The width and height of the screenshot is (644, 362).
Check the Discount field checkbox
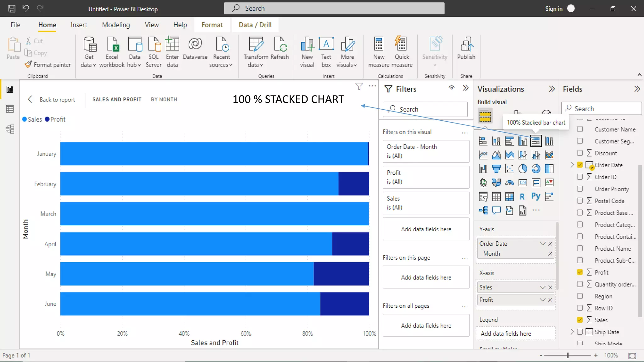(x=580, y=153)
